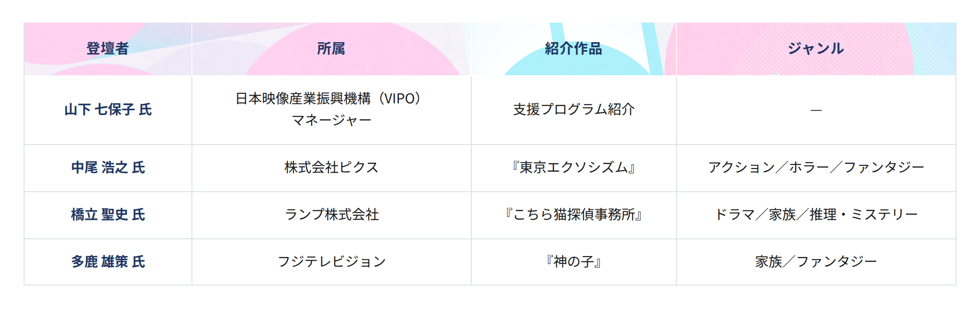
Task: Click フジテレビジョン affiliation cell
Action: tap(331, 262)
